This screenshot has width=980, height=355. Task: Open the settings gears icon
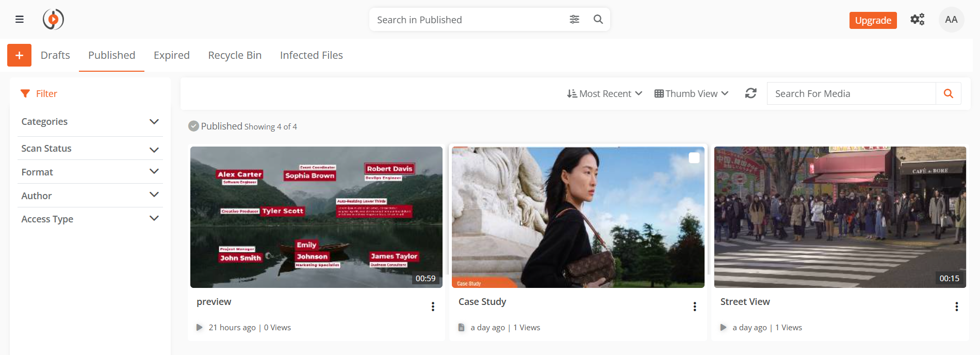[x=917, y=20]
